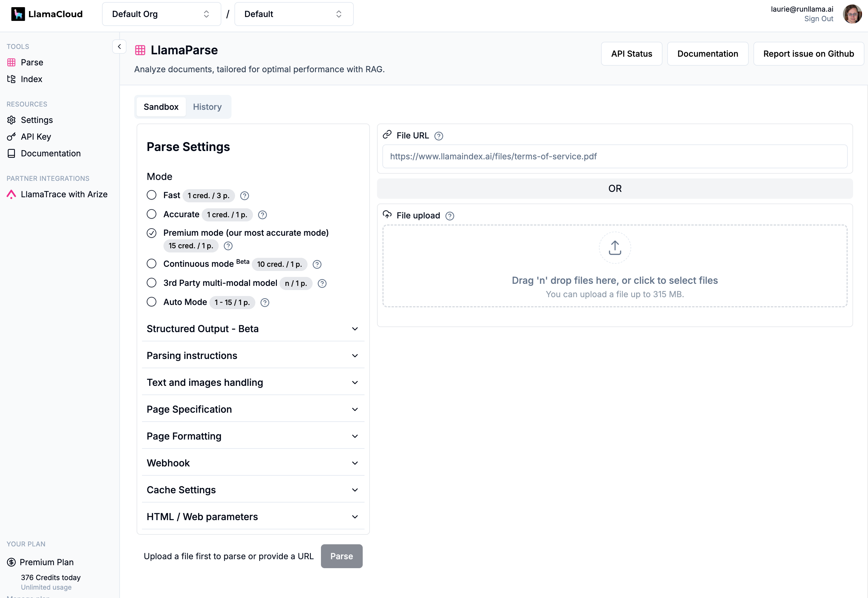
Task: Open LlamaTrace with Arize integration
Action: pyautogui.click(x=64, y=194)
